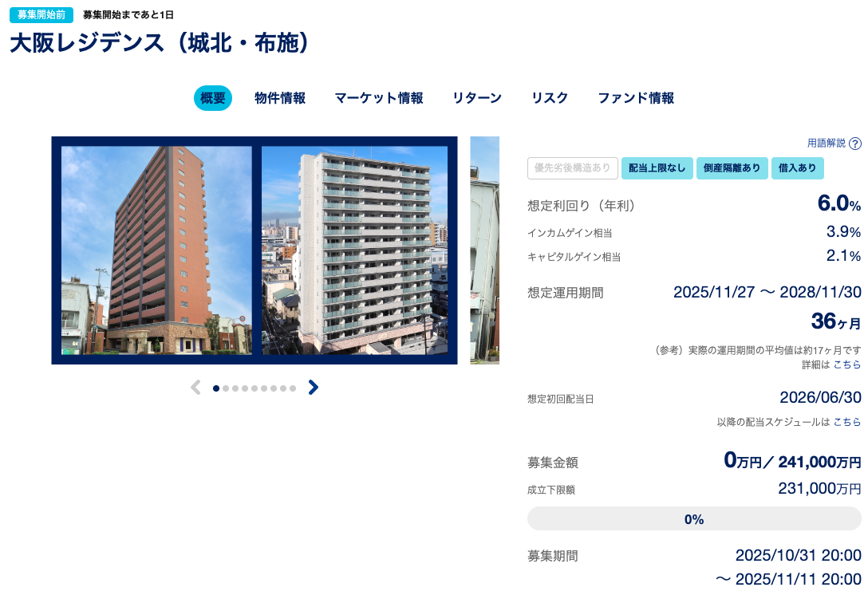Screen dimensions: 868x595
Task: Open こちら link for 配当スケジュール
Action: [847, 422]
